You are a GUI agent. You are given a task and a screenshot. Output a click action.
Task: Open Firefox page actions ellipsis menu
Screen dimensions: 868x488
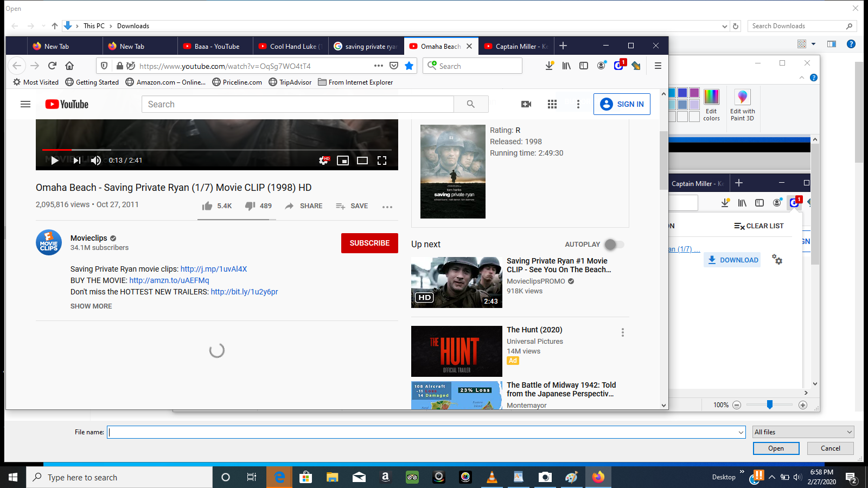(x=379, y=66)
